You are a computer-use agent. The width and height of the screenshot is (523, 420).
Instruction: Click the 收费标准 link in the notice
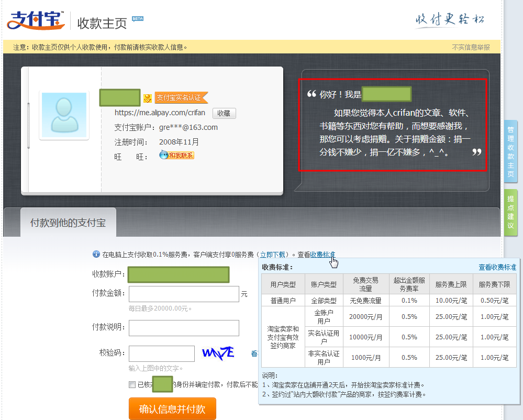[322, 255]
